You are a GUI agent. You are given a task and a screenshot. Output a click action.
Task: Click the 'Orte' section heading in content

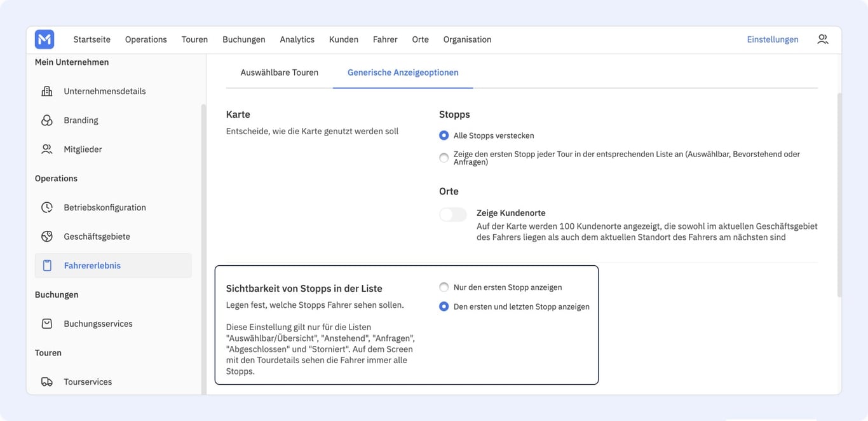(x=449, y=191)
